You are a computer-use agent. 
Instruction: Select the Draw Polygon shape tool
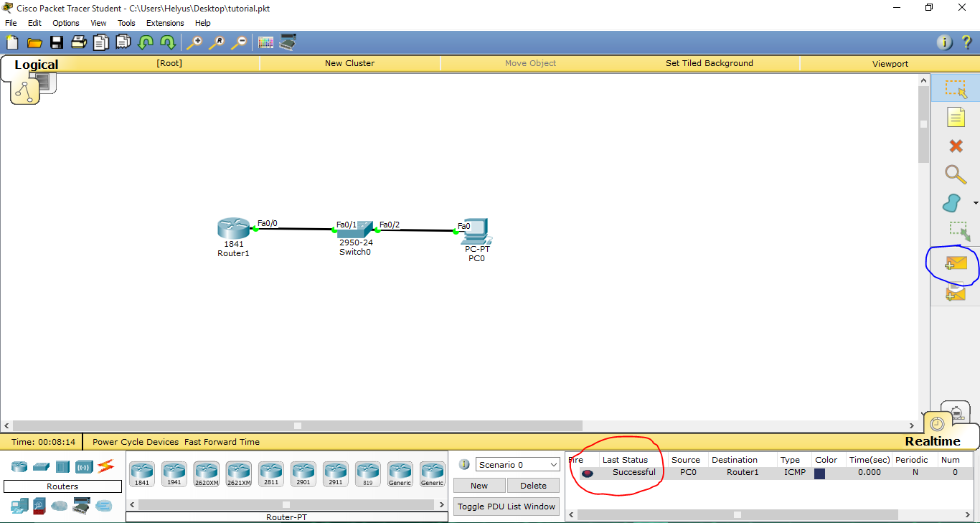pos(952,203)
